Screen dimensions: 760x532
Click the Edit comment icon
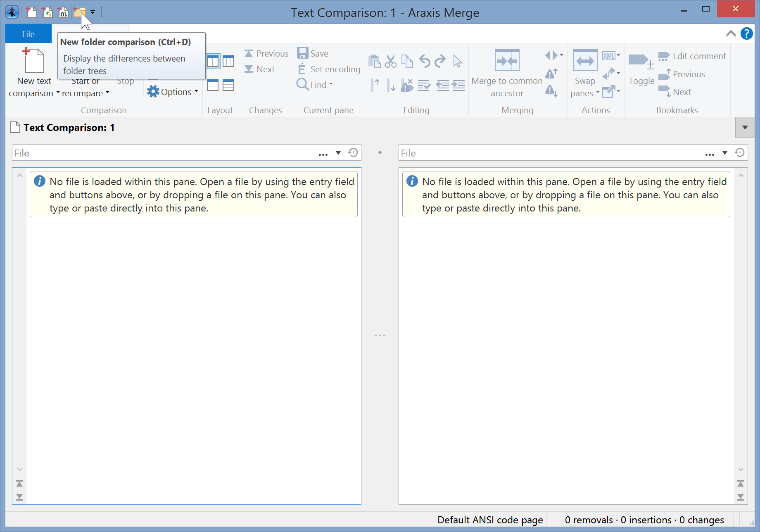(x=664, y=56)
